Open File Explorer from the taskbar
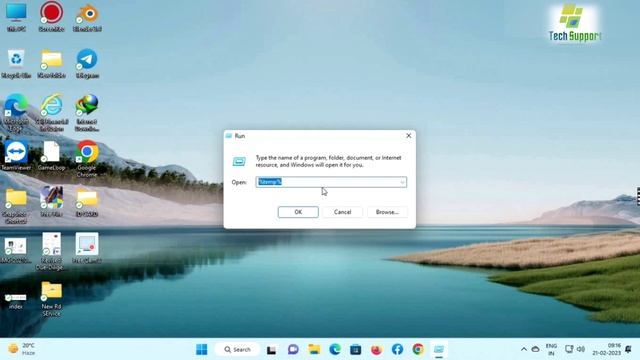The image size is (640, 360). [x=314, y=349]
